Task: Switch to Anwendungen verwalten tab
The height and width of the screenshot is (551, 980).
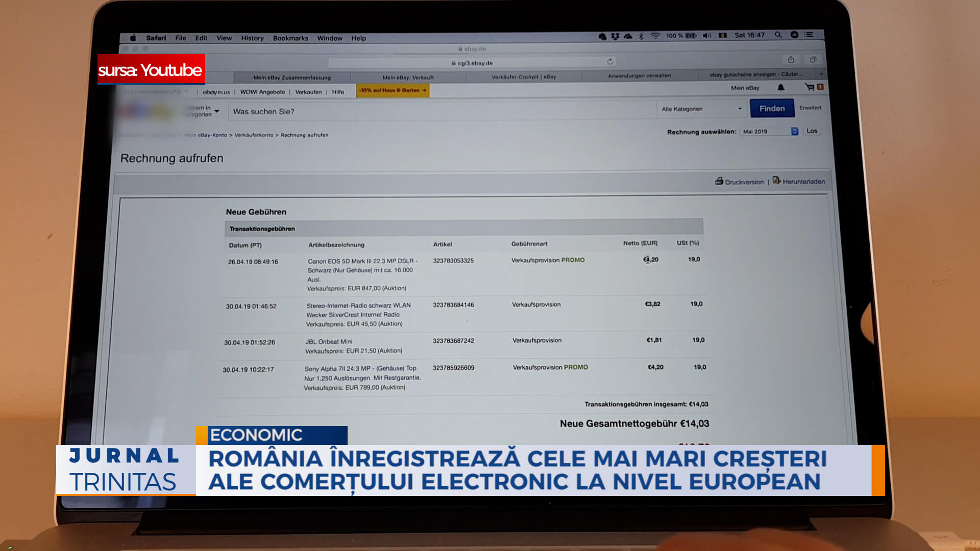Action: 640,76
